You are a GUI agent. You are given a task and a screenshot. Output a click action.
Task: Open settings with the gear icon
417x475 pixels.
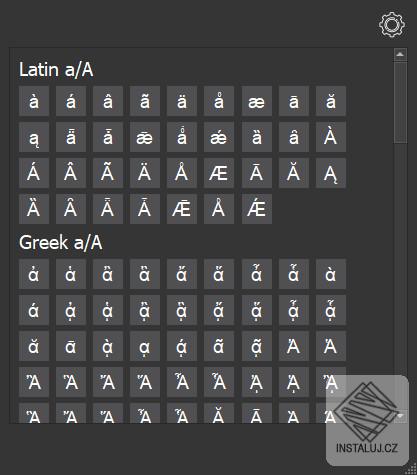392,24
